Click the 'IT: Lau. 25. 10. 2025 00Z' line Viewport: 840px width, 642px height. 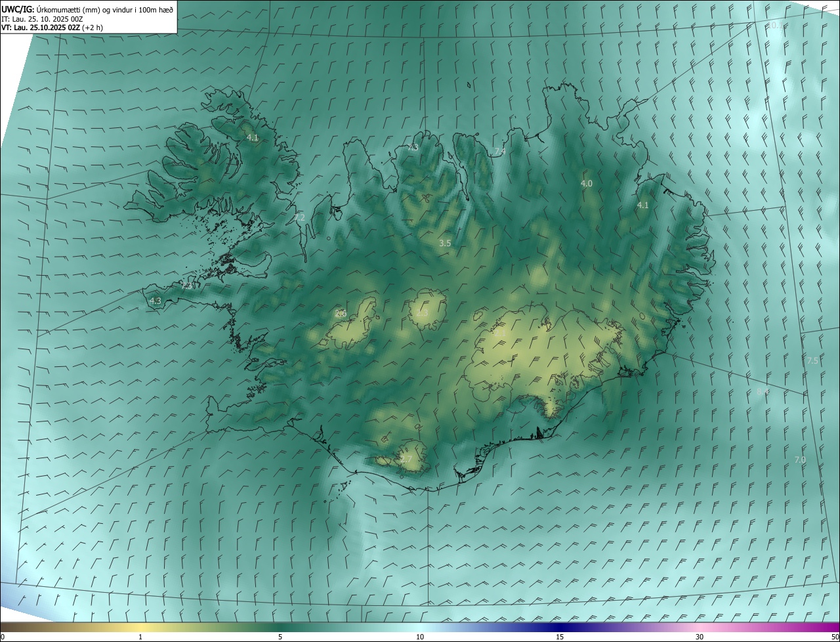pos(42,19)
